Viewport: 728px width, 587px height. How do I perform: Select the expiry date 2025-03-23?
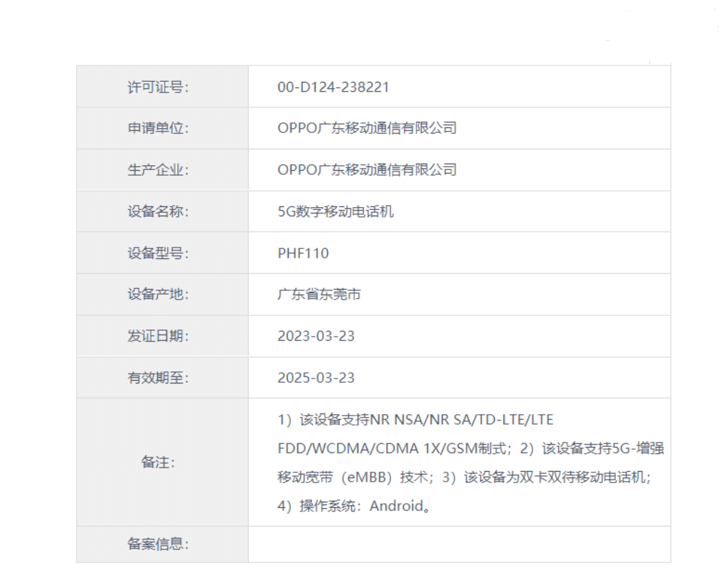(316, 378)
